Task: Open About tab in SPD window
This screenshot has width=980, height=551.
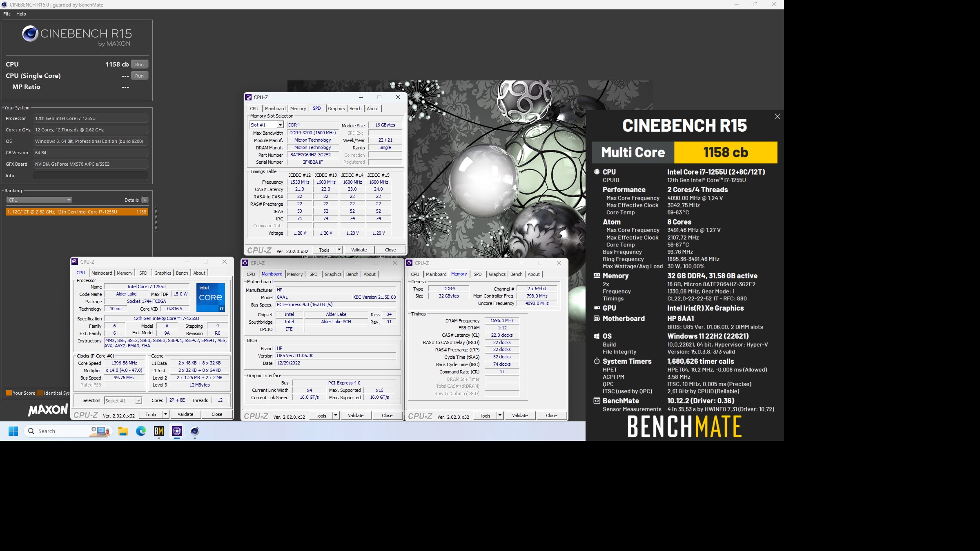Action: point(373,109)
